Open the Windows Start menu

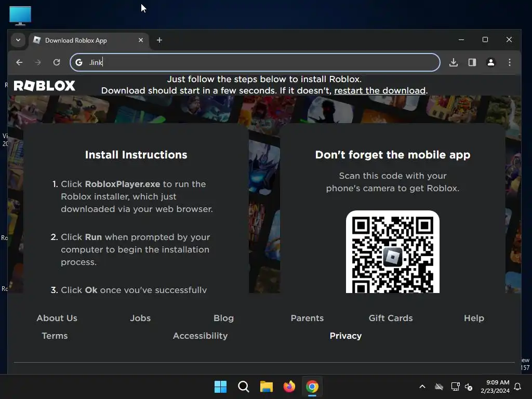click(220, 387)
